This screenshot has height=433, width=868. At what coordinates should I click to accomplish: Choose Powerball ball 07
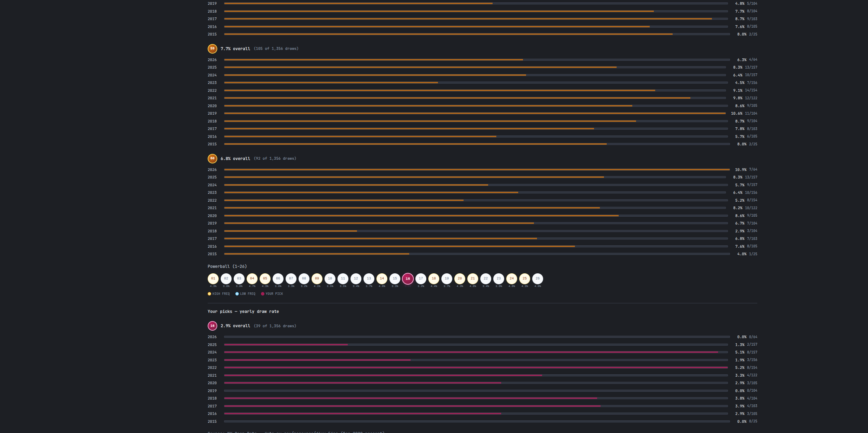291,278
